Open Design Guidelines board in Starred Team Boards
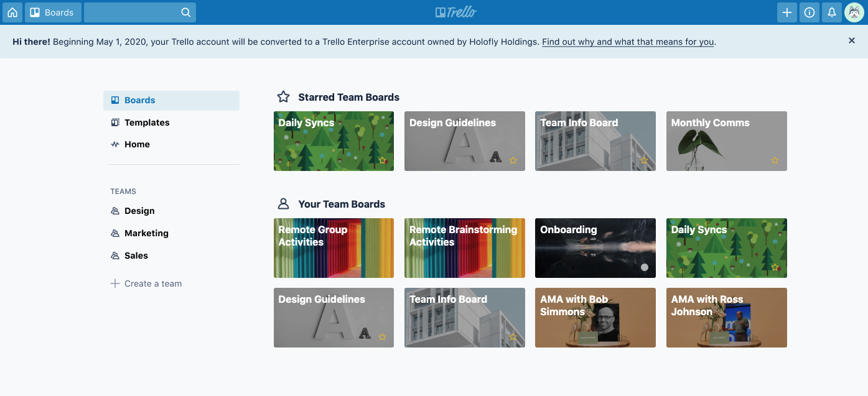Screen dimensions: 868x396 [x=465, y=141]
